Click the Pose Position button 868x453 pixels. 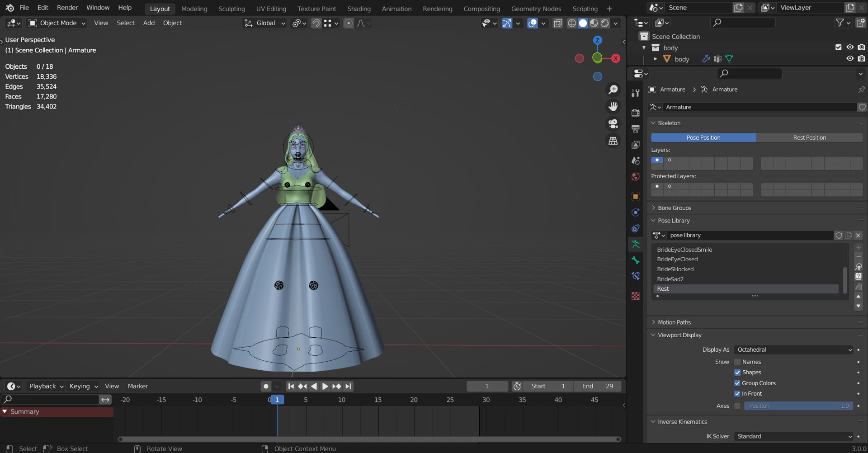[x=703, y=137]
